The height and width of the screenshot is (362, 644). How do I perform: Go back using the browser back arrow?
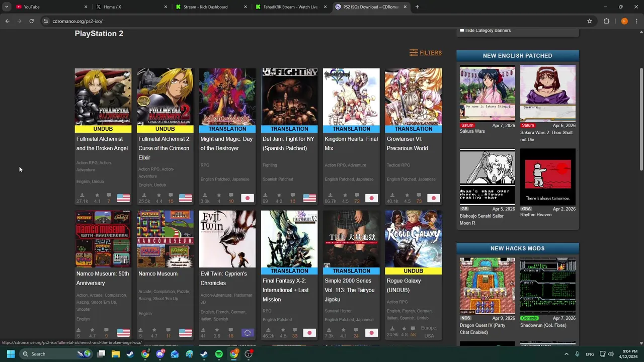point(7,21)
